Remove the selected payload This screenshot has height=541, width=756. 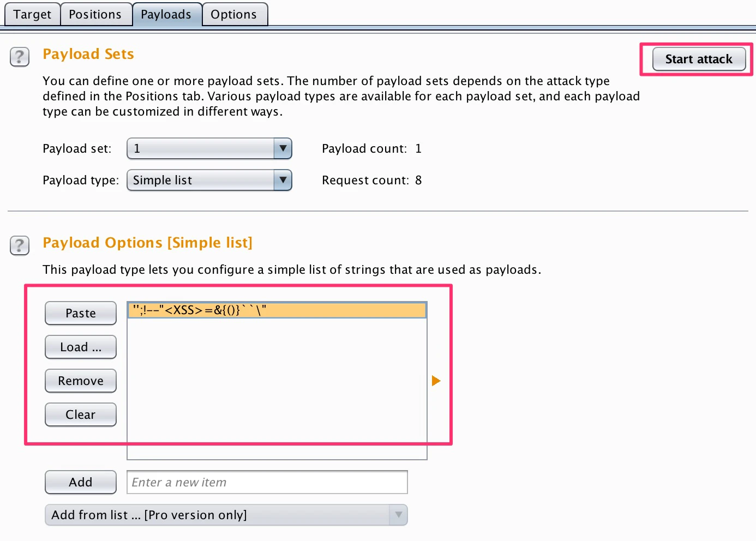[80, 381]
